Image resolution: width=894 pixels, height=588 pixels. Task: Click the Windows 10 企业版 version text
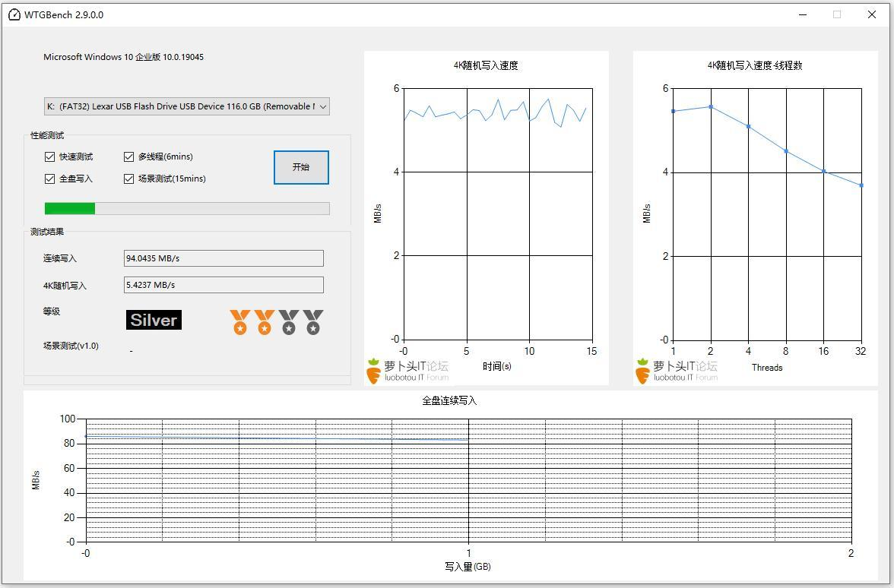(124, 57)
